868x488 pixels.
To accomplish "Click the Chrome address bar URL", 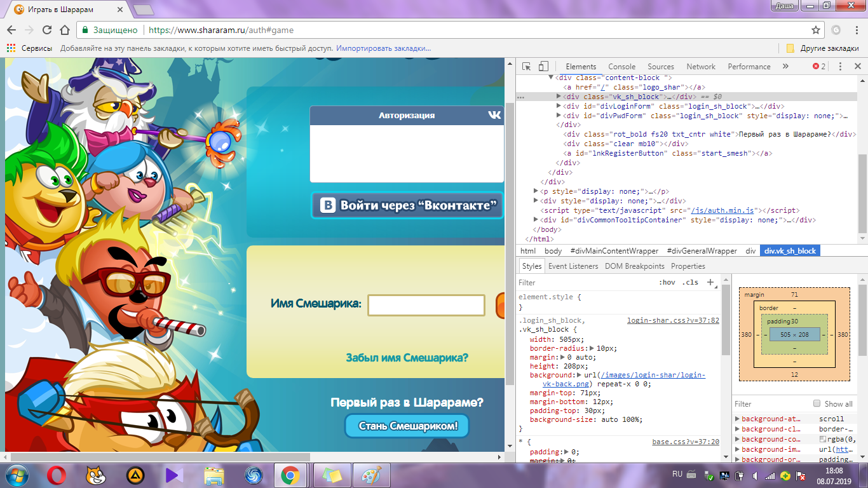I will click(x=221, y=30).
